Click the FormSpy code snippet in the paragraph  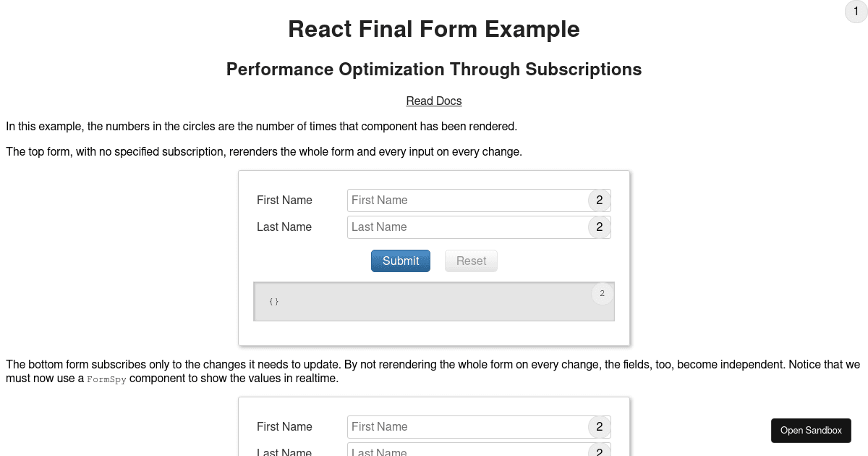coord(106,379)
